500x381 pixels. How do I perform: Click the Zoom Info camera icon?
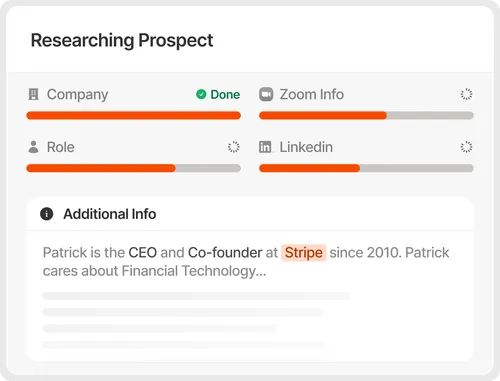point(266,94)
